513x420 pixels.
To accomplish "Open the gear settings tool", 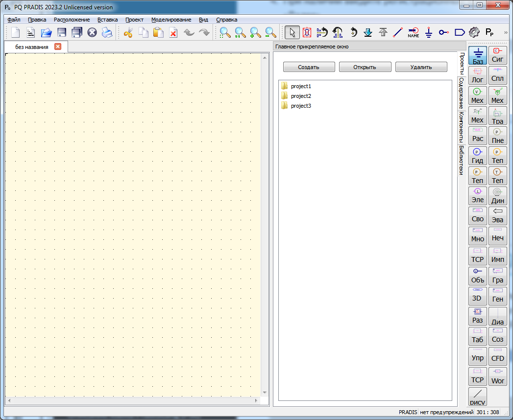I will (x=473, y=33).
